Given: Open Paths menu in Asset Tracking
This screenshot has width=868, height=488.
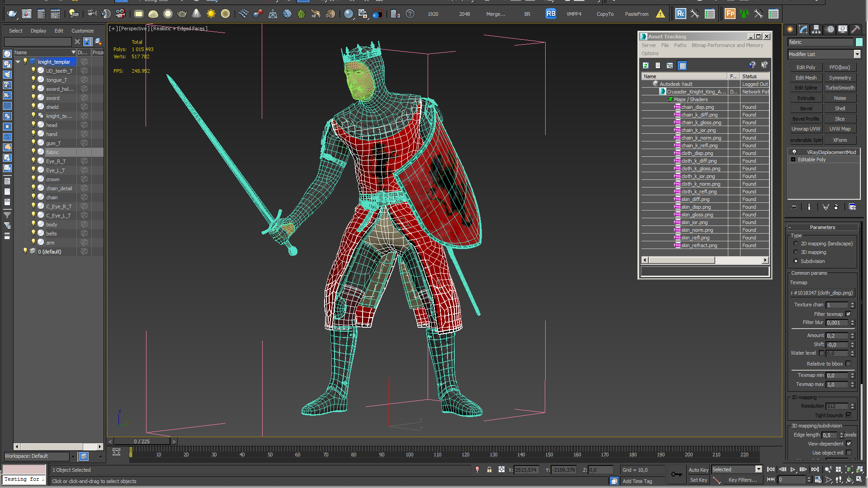Looking at the screenshot, I should click(x=680, y=45).
